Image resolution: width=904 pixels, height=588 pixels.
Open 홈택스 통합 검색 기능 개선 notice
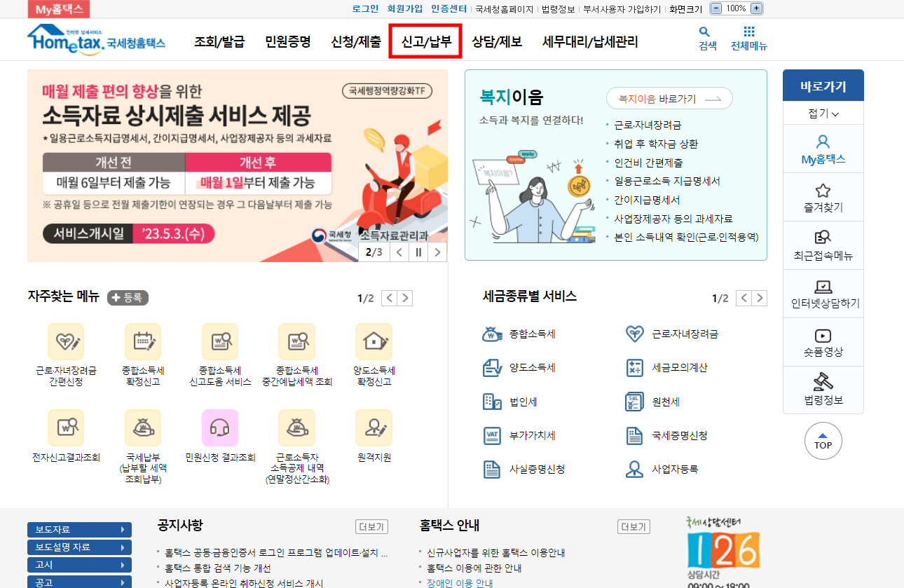[x=218, y=568]
